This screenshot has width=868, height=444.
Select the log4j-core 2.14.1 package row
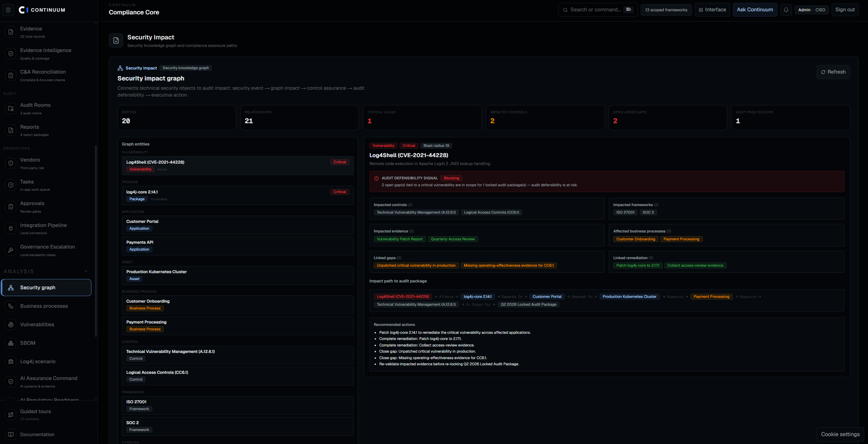[x=238, y=195]
